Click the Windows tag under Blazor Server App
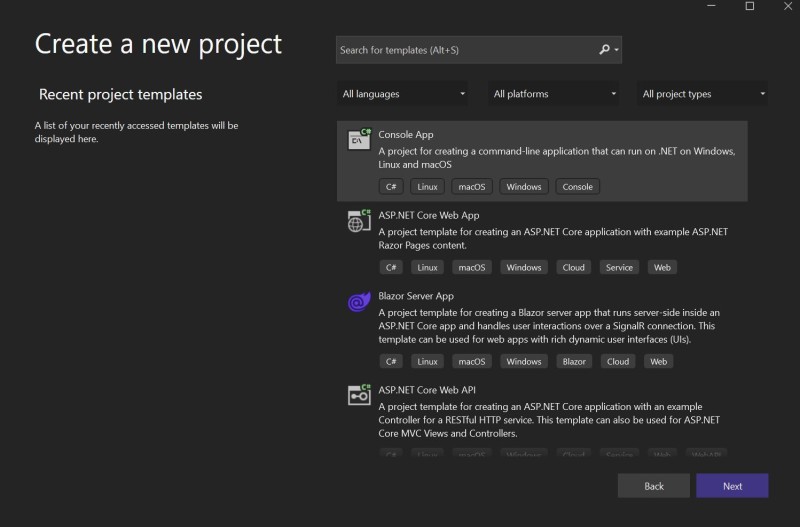Viewport: 800px width, 527px height. (523, 361)
